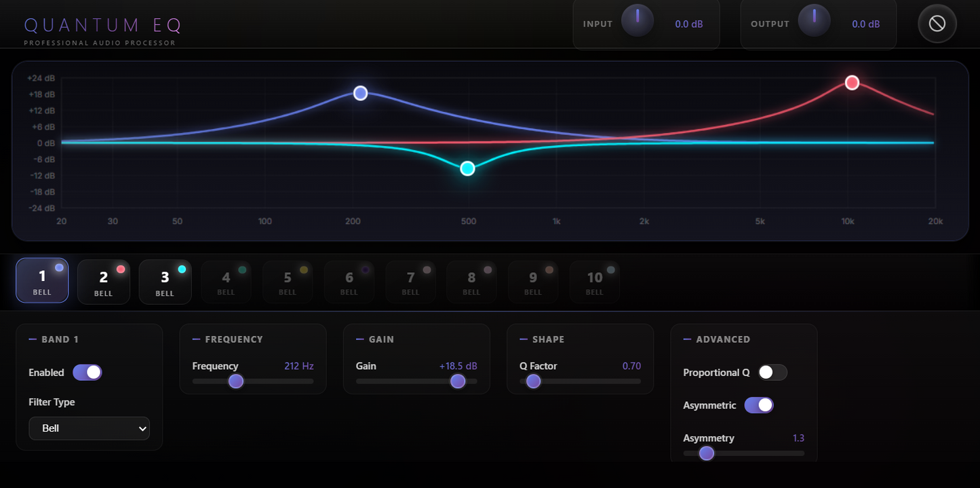The width and height of the screenshot is (980, 488).
Task: Turn off the Asymmetric toggle
Action: [x=760, y=405]
